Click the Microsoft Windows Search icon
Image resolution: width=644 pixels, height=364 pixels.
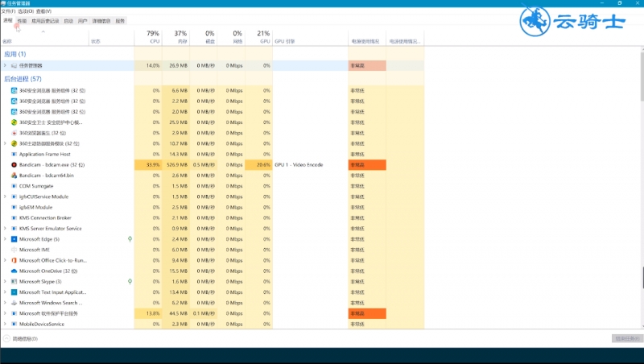[x=14, y=303]
